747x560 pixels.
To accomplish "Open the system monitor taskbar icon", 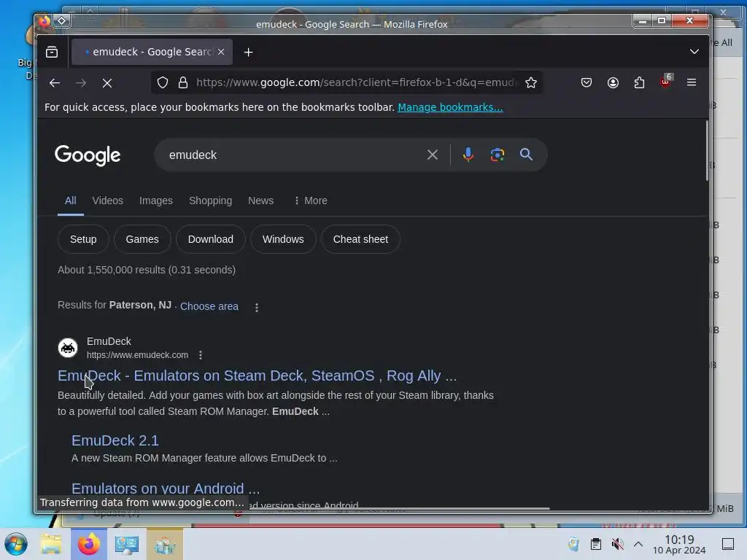I will pos(127,544).
